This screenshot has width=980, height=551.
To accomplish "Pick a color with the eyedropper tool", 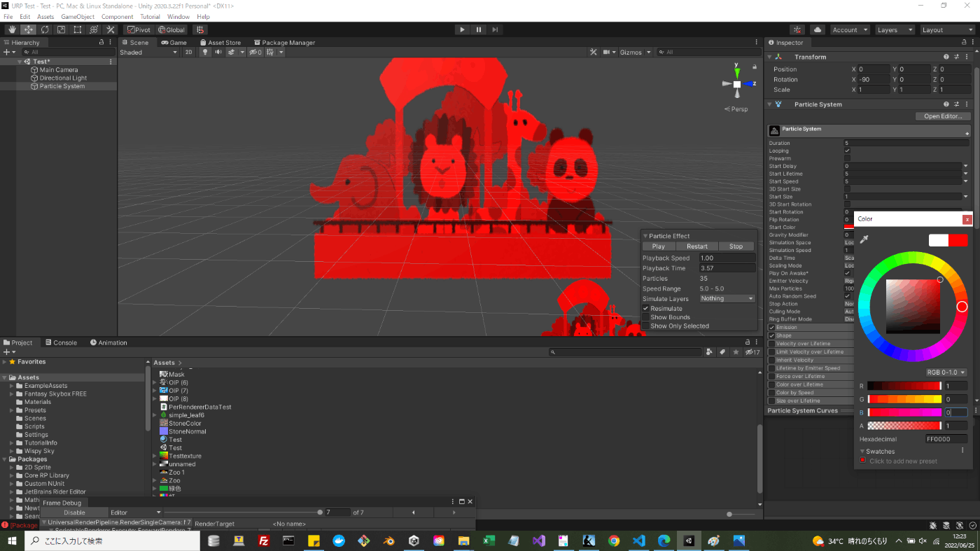I will [864, 240].
